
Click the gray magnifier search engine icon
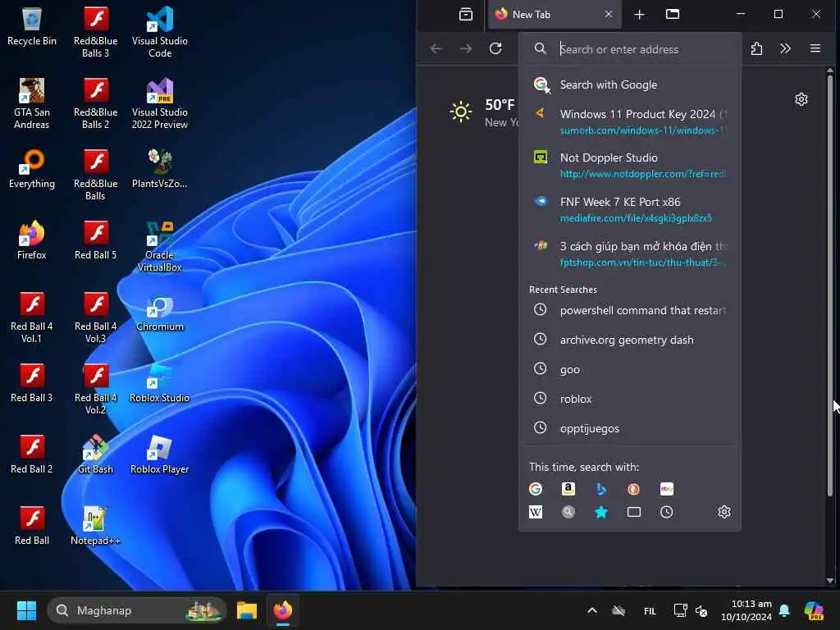click(x=568, y=512)
